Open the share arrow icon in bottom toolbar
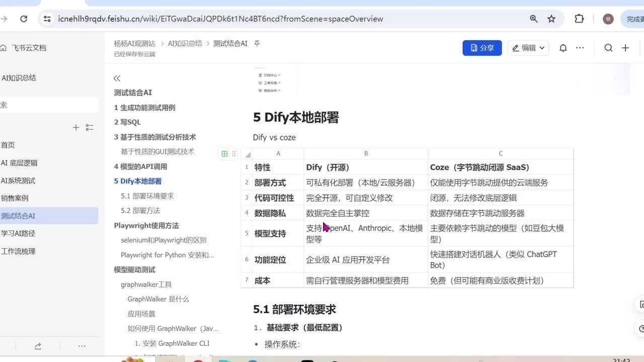The image size is (644, 362). pos(38,346)
